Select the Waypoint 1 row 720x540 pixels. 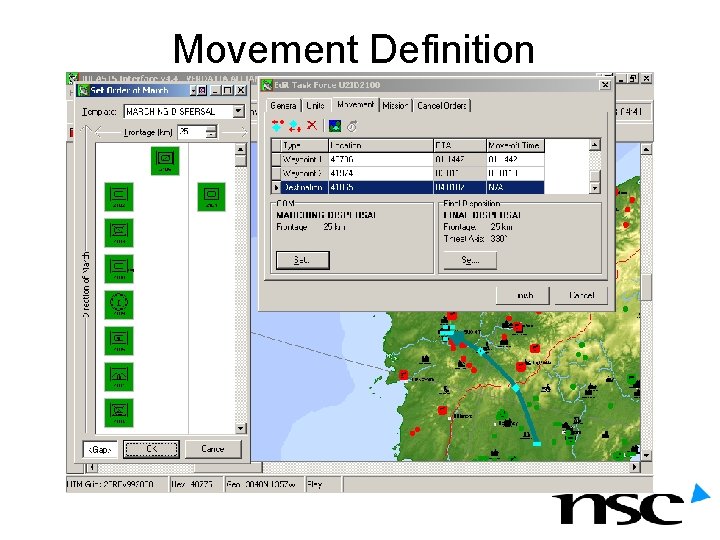click(408, 159)
